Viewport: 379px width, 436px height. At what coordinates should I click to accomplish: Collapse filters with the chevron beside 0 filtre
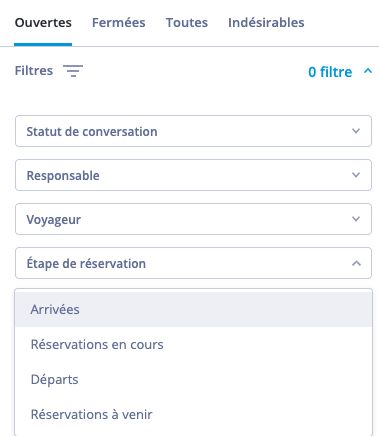pyautogui.click(x=368, y=71)
